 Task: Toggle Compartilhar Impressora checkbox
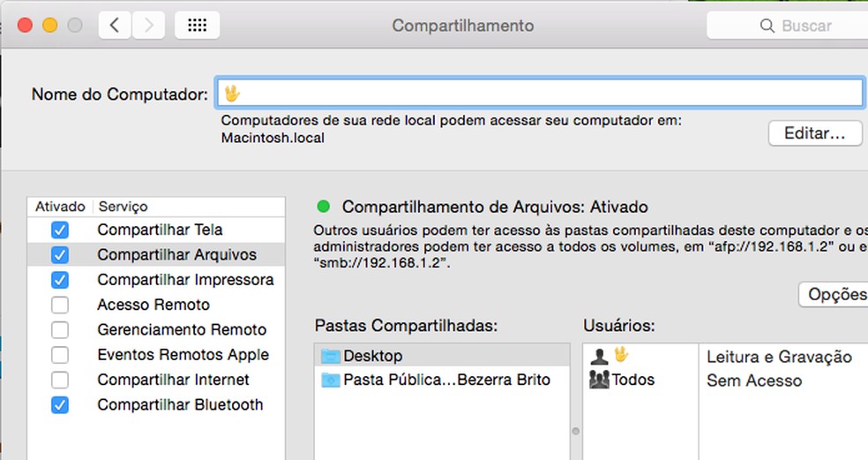tap(60, 280)
